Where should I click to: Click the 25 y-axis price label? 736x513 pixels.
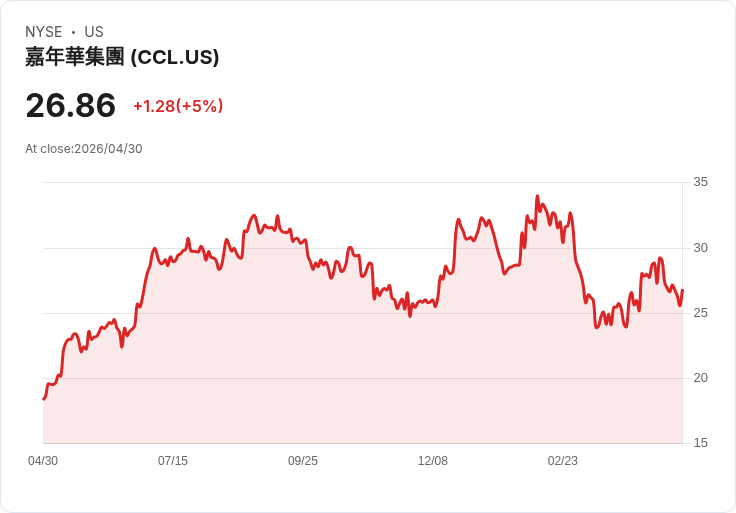click(x=700, y=313)
